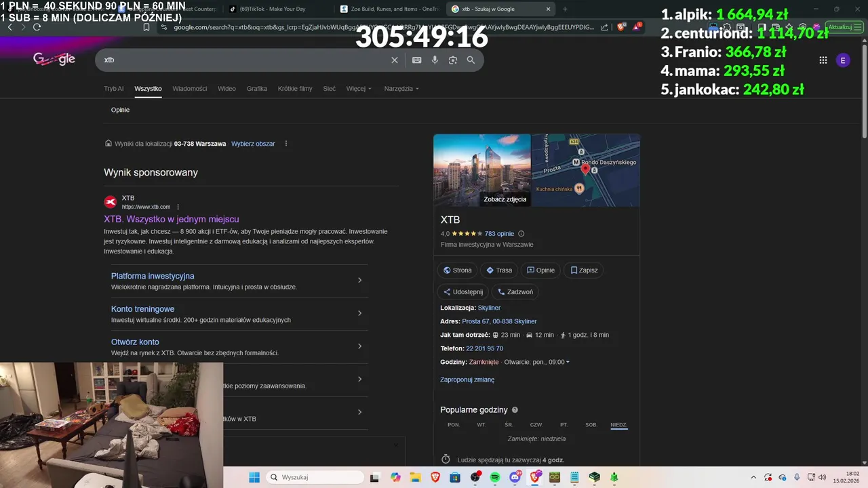Click the Opinie filter chip

120,110
